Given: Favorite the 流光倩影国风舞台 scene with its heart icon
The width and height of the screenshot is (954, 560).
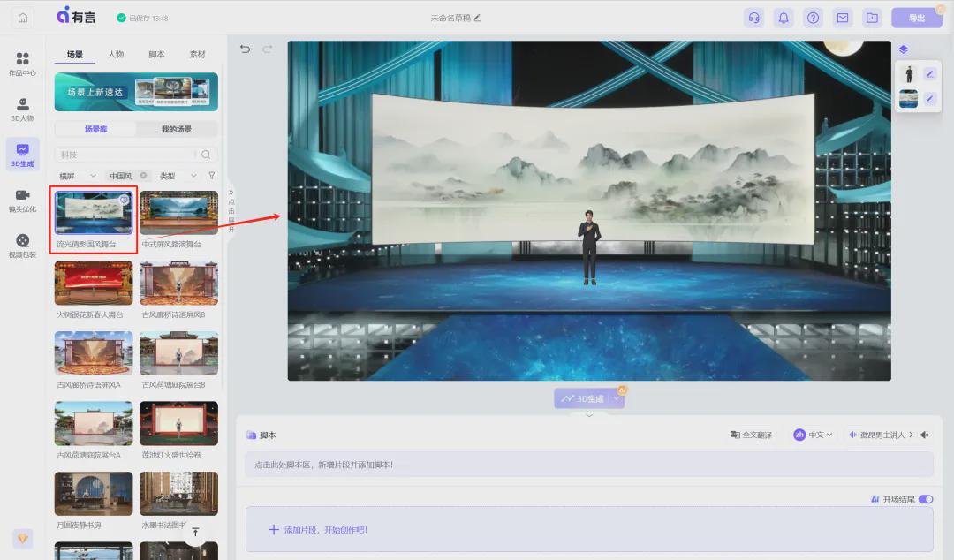Looking at the screenshot, I should 124,200.
